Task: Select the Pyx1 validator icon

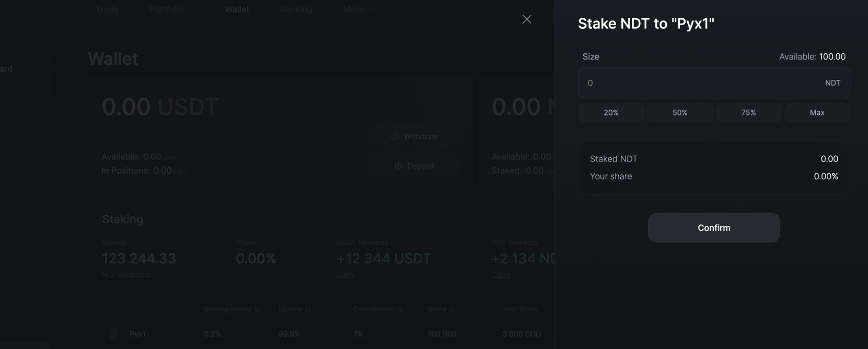Action: point(113,333)
